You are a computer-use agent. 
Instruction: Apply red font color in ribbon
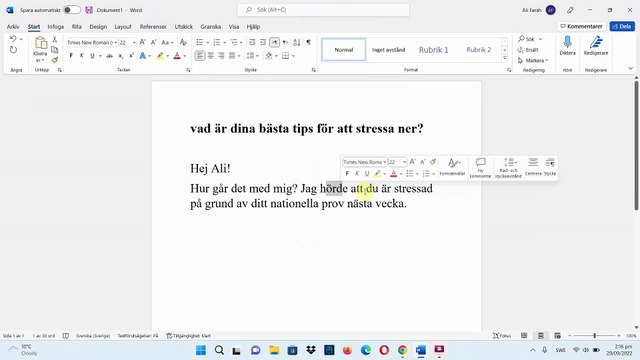(x=177, y=56)
